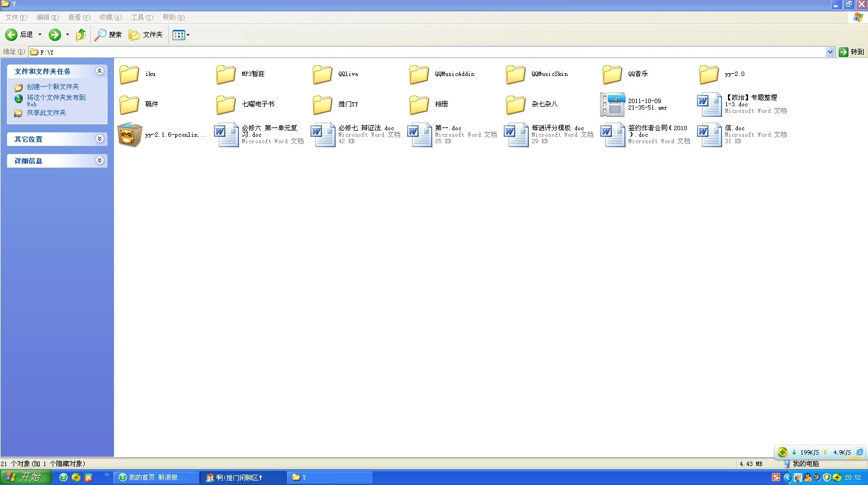The height and width of the screenshot is (485, 868).
Task: Expand the 其它位置 panel
Action: (x=99, y=139)
